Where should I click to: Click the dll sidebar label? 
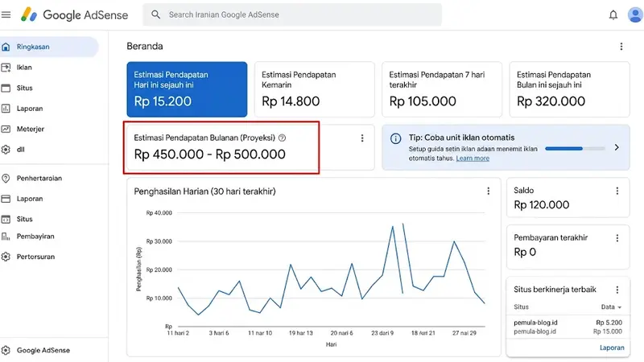21,150
